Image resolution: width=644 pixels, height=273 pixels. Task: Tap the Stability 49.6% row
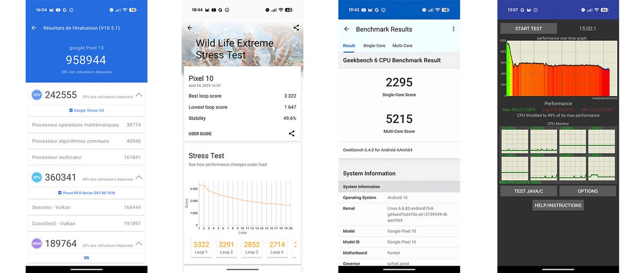tap(243, 119)
